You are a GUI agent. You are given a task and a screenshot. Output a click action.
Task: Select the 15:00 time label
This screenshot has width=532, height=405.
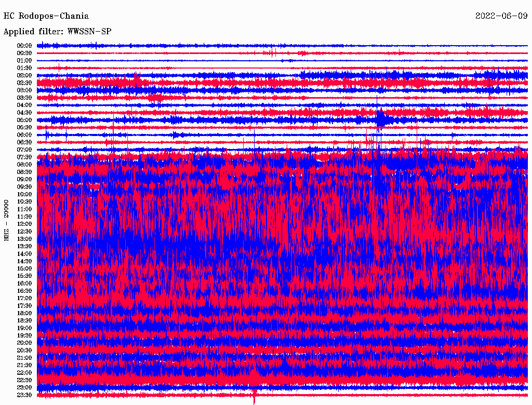tap(24, 268)
